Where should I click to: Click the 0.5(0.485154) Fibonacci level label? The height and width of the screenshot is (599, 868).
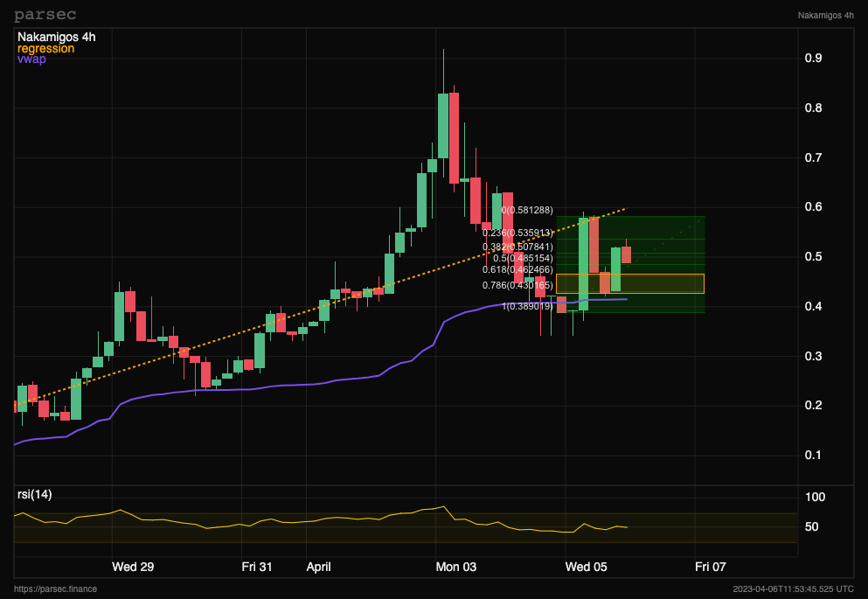point(523,259)
